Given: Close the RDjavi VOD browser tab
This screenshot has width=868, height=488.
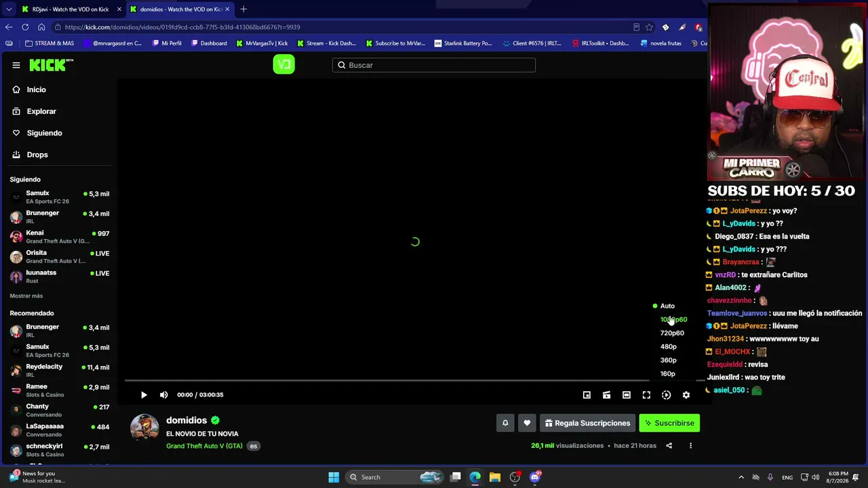Looking at the screenshot, I should [x=119, y=9].
